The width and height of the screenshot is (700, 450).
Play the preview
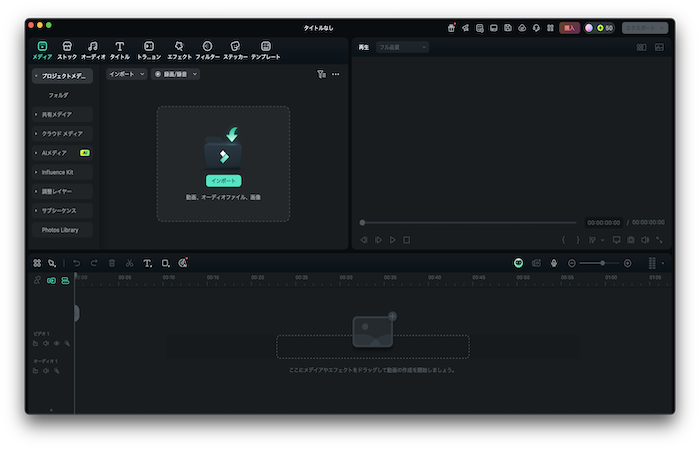(392, 240)
